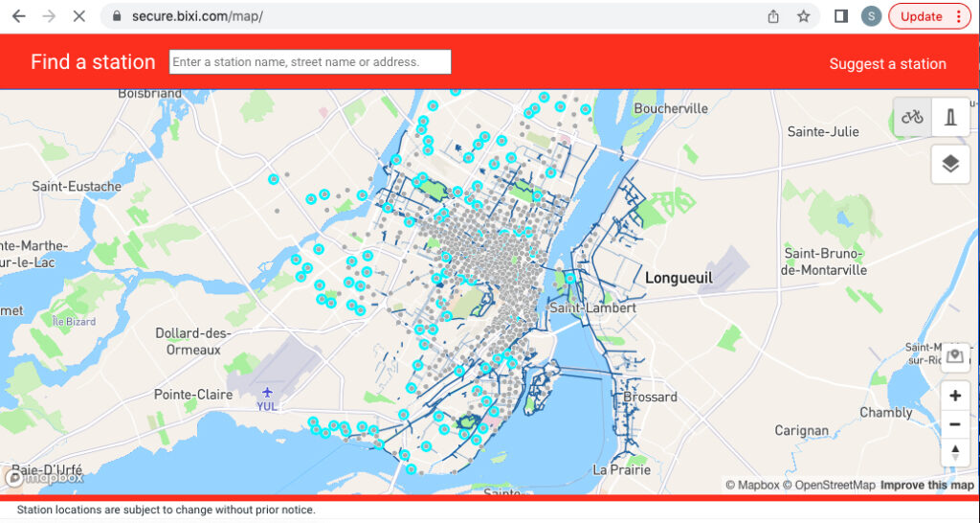Click the Chambly map label

click(886, 413)
